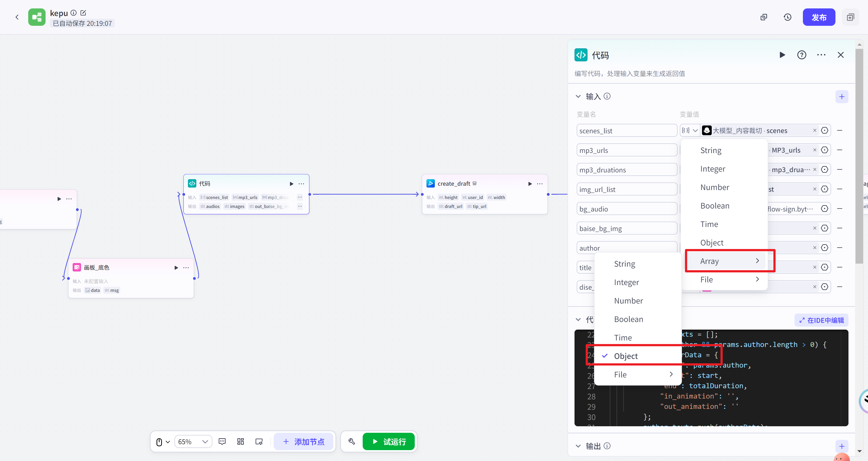Add a new output variable

pos(842,447)
